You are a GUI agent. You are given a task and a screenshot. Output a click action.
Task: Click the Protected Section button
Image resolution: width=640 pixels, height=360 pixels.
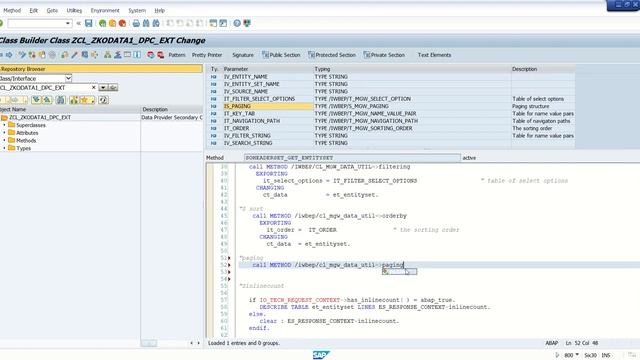[x=332, y=55]
